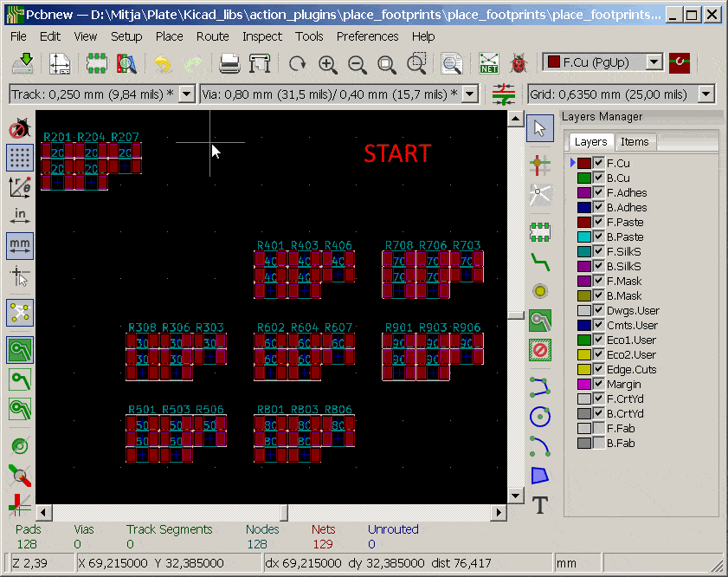Open the Preferences menu
728x577 pixels.
368,36
